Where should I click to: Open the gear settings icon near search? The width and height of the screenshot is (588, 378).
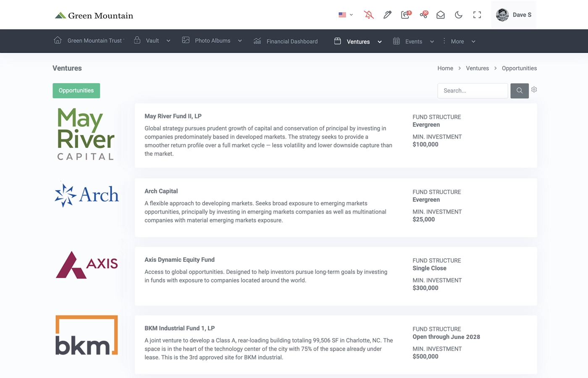[534, 89]
